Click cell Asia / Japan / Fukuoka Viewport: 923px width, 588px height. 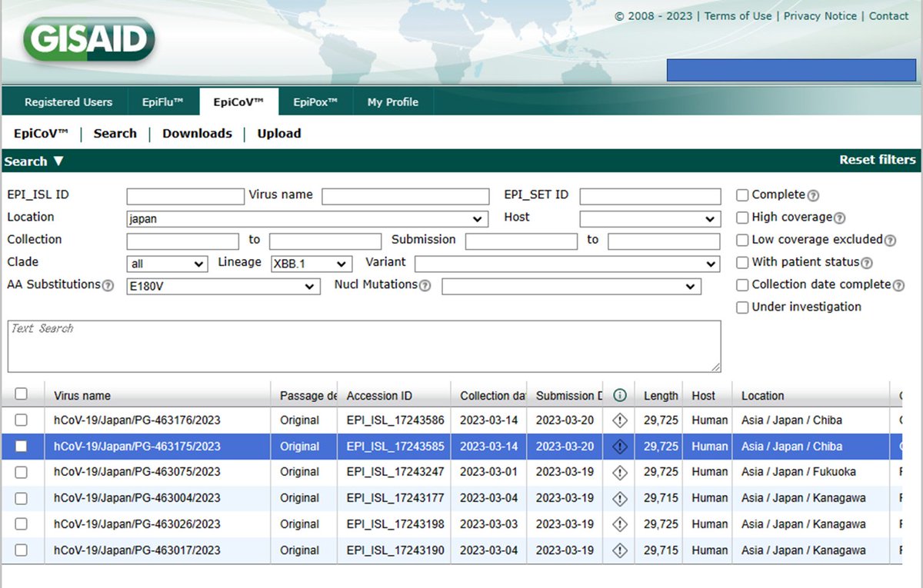click(x=798, y=472)
